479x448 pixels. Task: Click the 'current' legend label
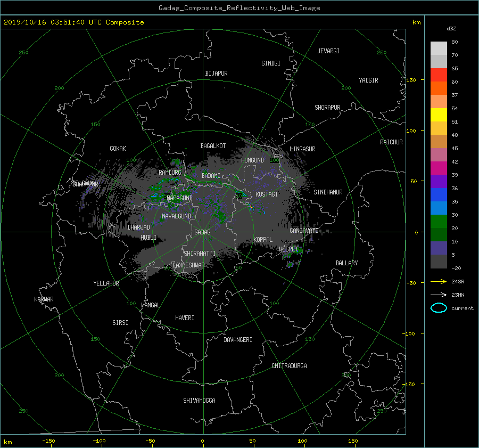(x=463, y=308)
